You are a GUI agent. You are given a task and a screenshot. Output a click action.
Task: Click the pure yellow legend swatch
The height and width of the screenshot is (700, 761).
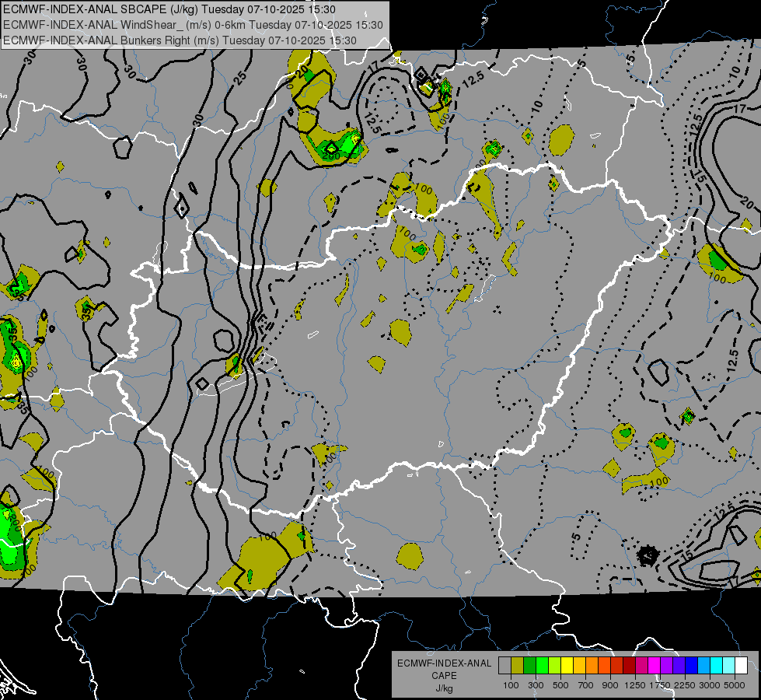567,666
